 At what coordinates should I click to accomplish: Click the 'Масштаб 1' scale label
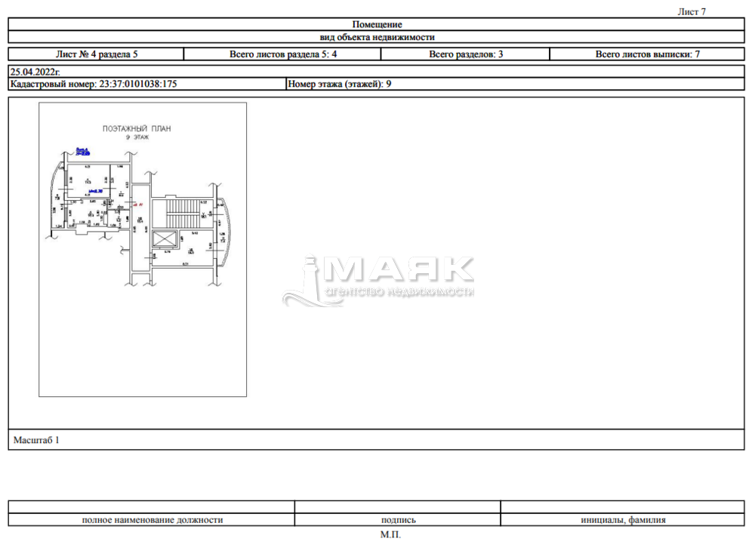tap(36, 440)
